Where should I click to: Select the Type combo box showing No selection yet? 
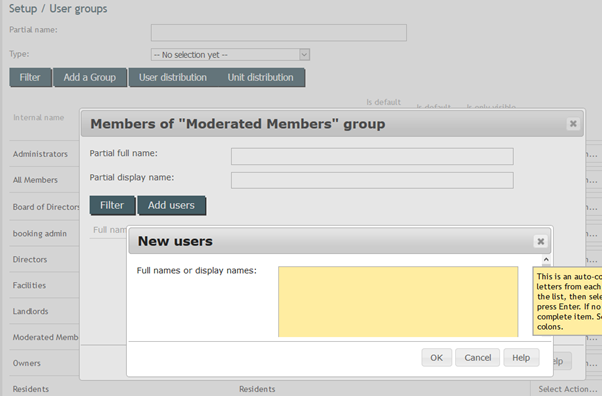pos(230,55)
